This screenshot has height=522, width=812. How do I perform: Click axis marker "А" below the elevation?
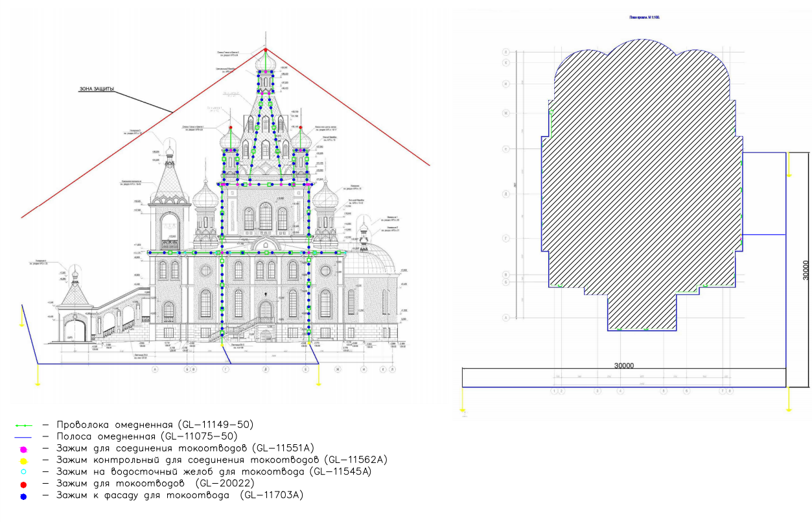[x=155, y=370]
